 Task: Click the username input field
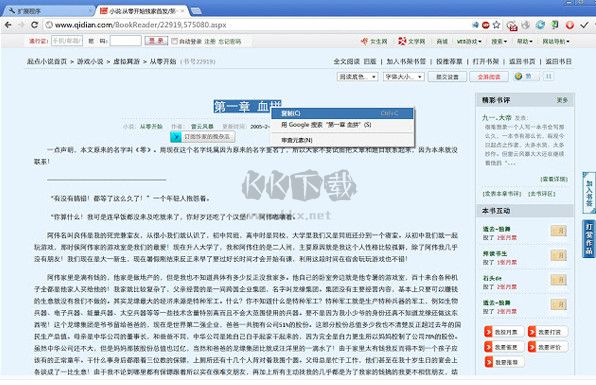pyautogui.click(x=67, y=41)
